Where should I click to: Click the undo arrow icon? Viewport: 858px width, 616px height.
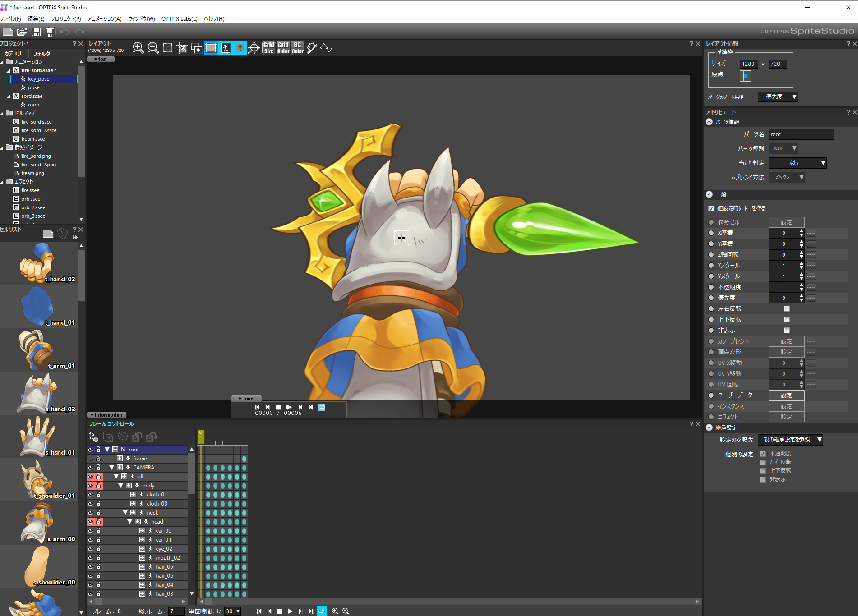(65, 32)
